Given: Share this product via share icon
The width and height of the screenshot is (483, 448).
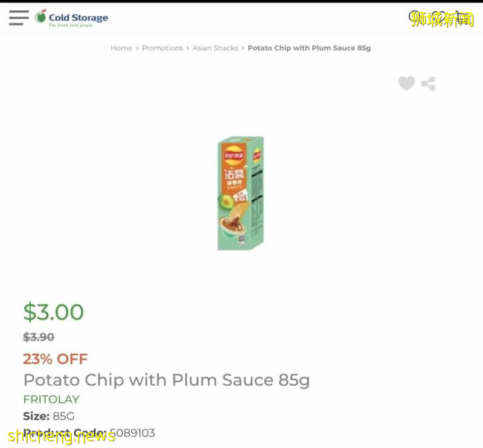Looking at the screenshot, I should 429,83.
